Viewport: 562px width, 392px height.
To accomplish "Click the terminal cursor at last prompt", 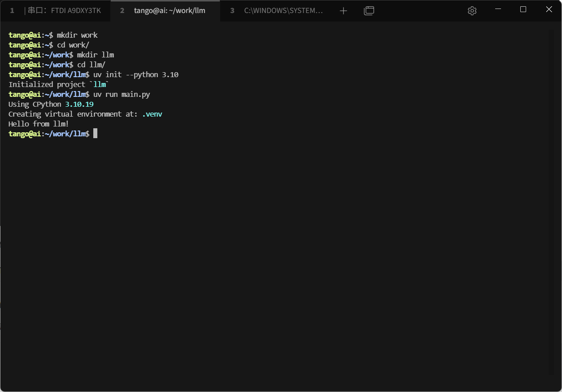I will point(96,134).
